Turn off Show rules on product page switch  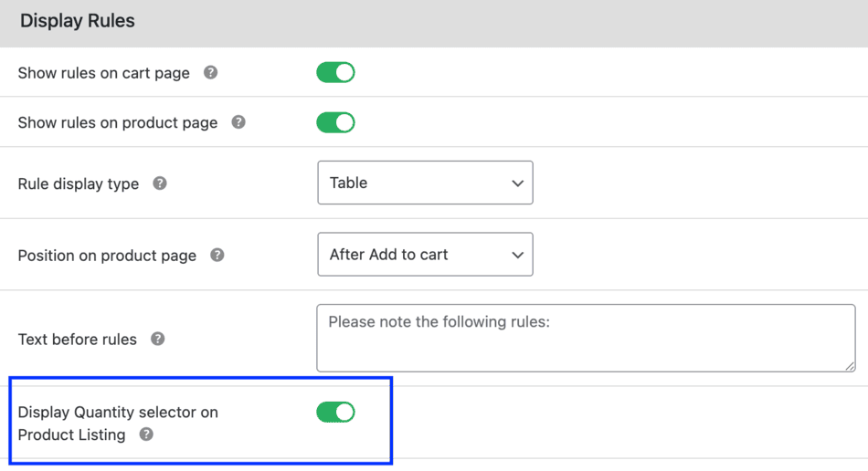(x=335, y=122)
